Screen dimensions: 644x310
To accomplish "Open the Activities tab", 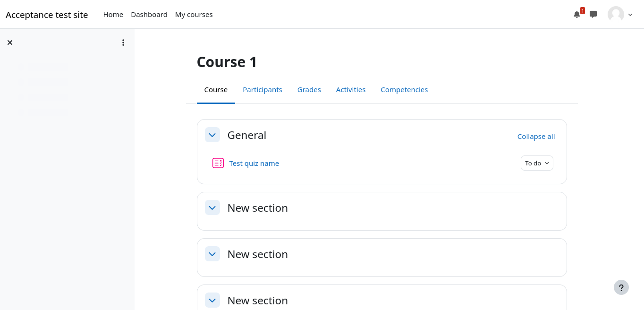I will 350,90.
